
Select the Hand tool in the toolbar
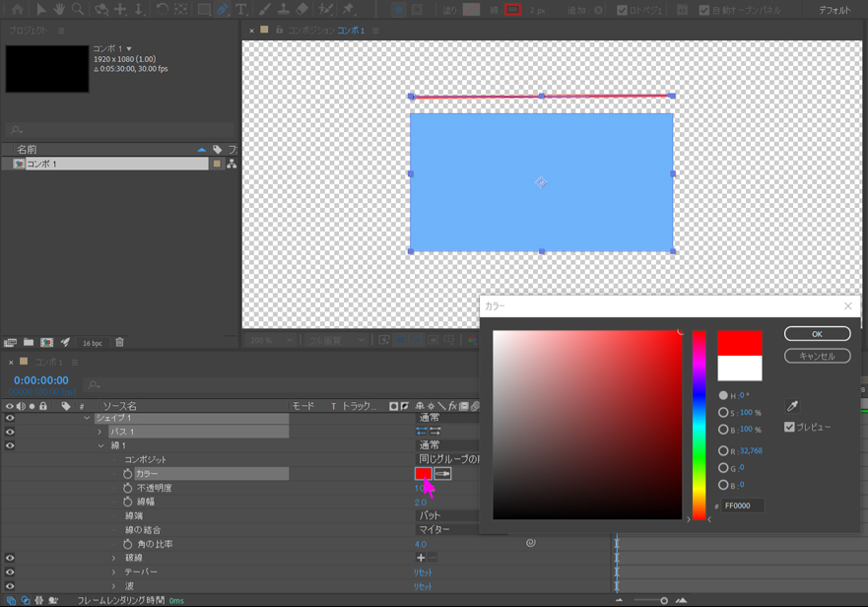click(59, 9)
